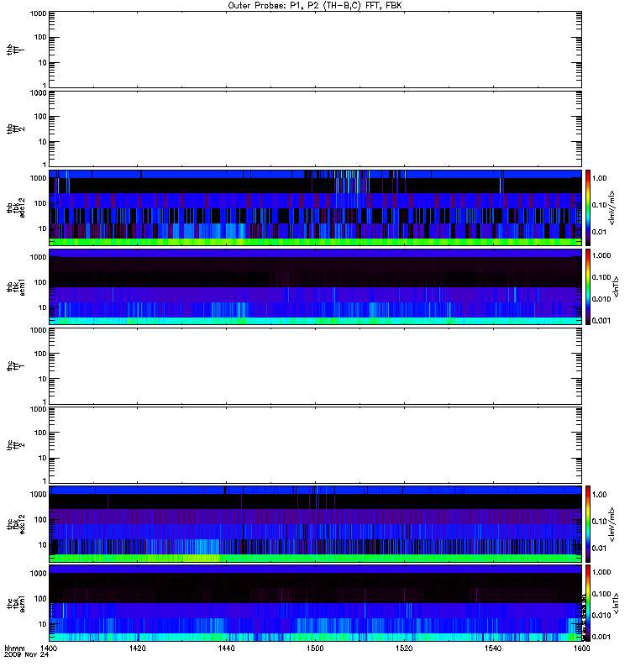Image resolution: width=630 pixels, height=672 pixels.
Task: Click the "1000" tick label of thc fff 1 panel
Action: pyautogui.click(x=38, y=330)
